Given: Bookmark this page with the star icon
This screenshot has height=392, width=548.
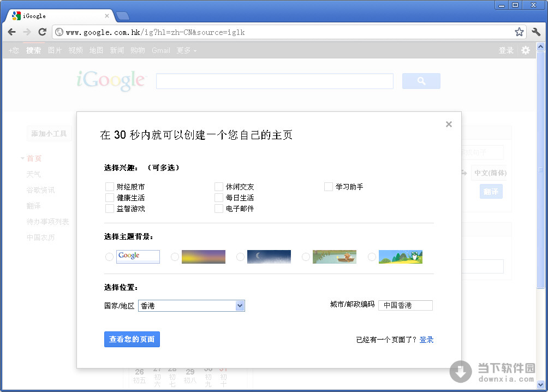Looking at the screenshot, I should (519, 32).
